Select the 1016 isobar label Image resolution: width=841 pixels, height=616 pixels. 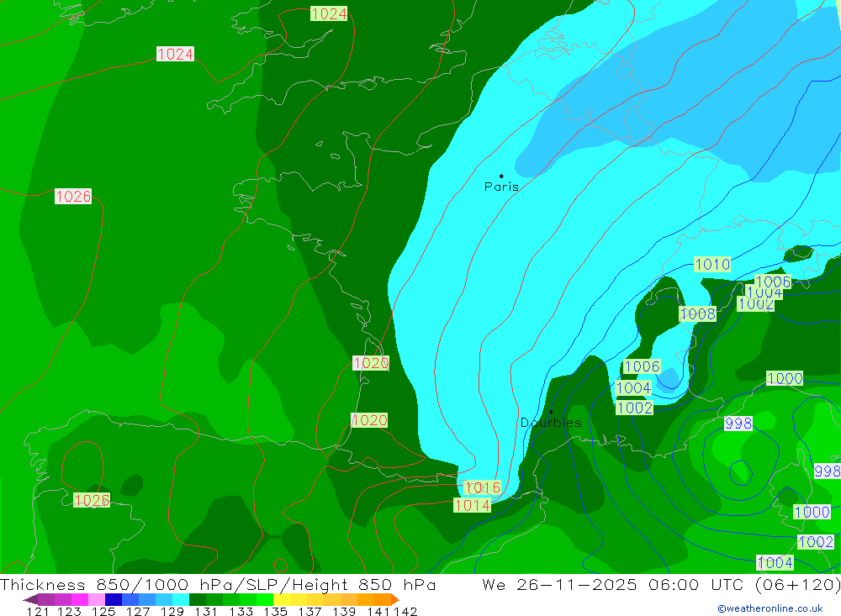pos(482,487)
